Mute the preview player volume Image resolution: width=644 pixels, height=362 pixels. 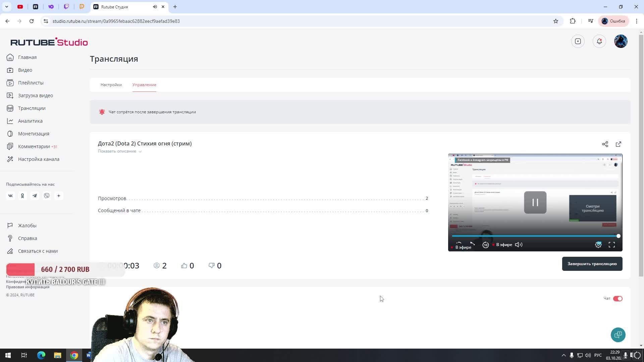[x=519, y=245]
